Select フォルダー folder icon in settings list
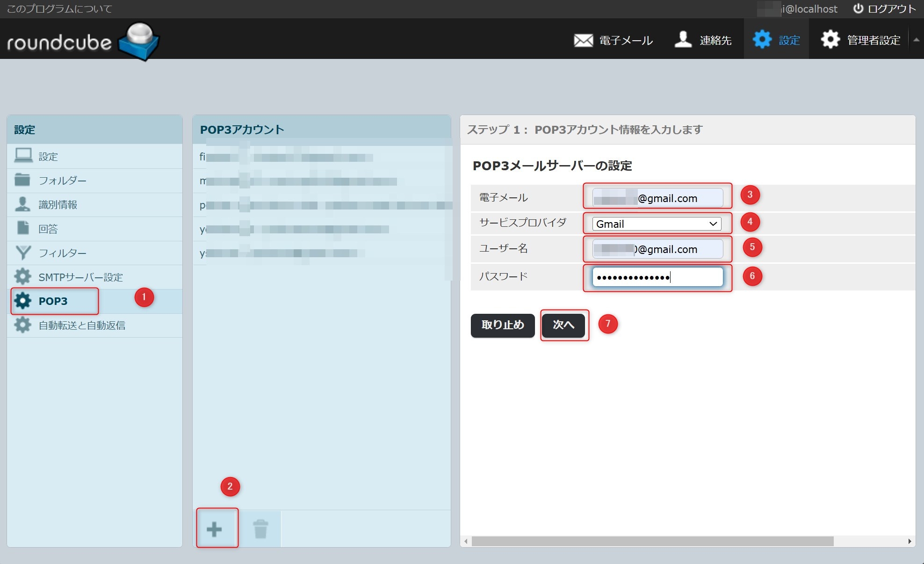Viewport: 924px width, 564px height. coord(22,180)
